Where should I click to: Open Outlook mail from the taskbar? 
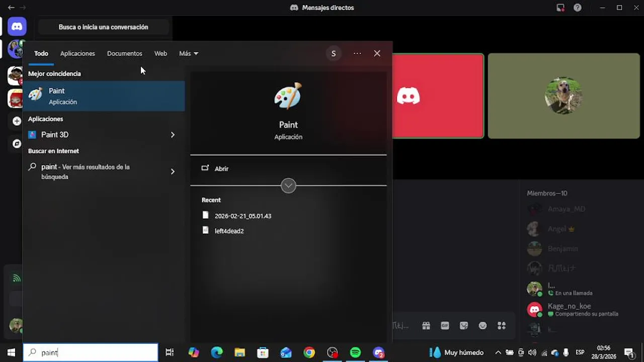[286, 352]
